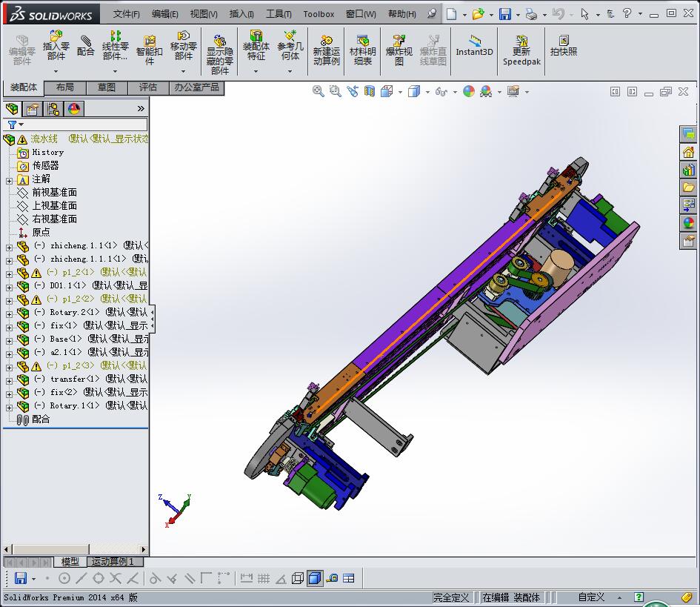The width and height of the screenshot is (700, 607).
Task: Click Zoom to Fit in view toolbar
Action: click(319, 91)
